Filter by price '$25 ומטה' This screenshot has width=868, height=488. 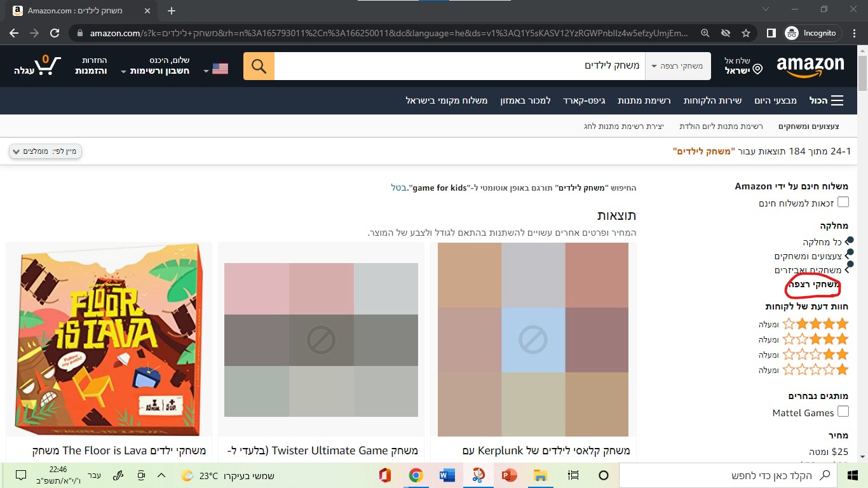coord(829,451)
